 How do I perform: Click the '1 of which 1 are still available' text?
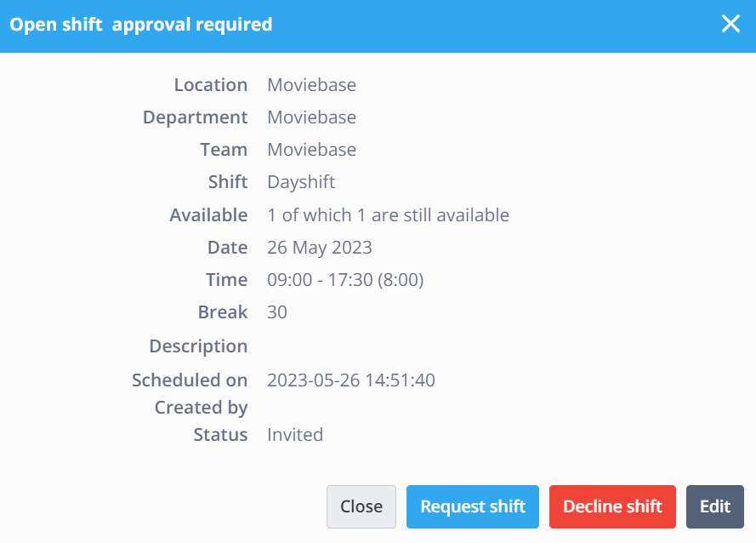388,214
